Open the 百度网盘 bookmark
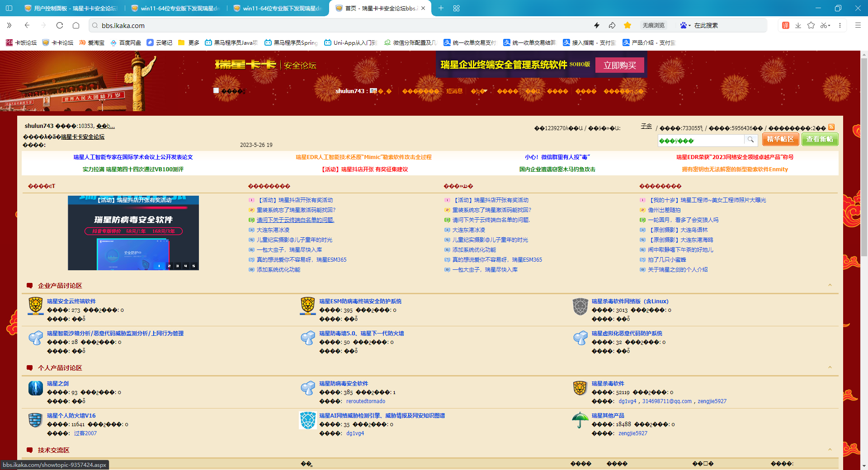The image size is (868, 470). [x=126, y=42]
